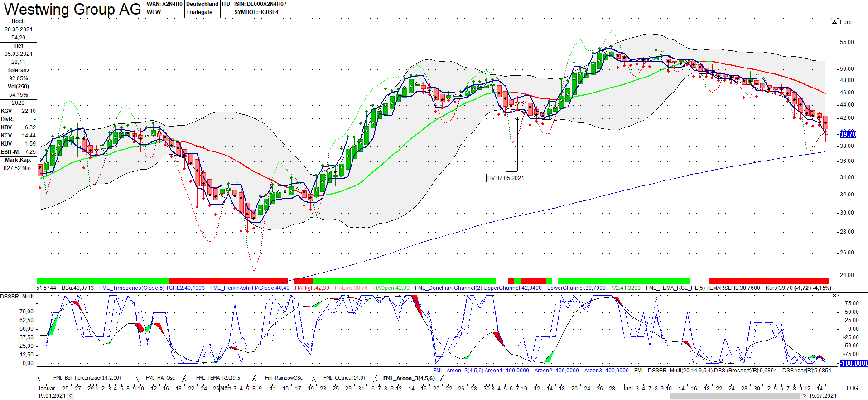Click the scroll-right arrow beside 15.07.2021
868x400 pixels.
[804, 396]
